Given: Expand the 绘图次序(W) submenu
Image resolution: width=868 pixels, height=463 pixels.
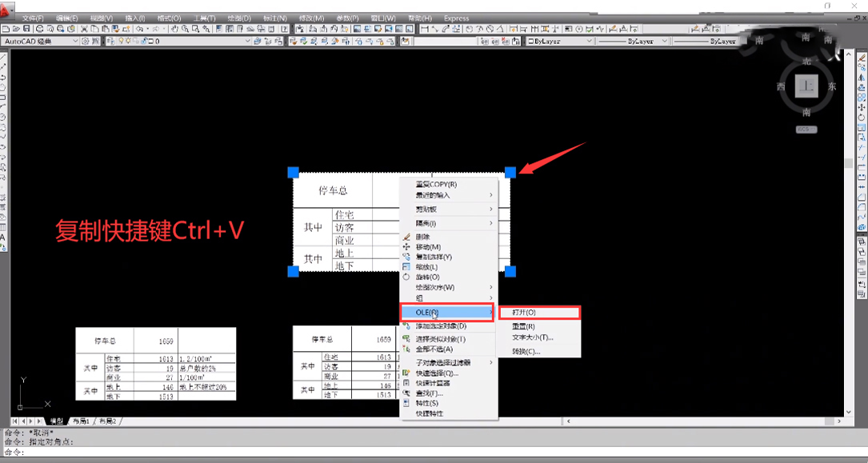Looking at the screenshot, I should tap(449, 287).
